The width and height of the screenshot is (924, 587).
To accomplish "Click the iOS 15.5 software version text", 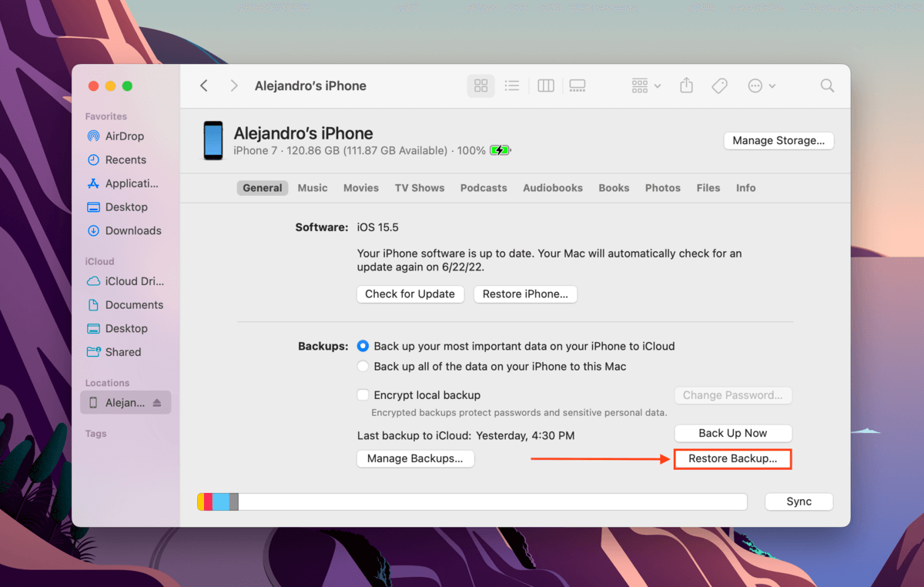I will tap(378, 228).
